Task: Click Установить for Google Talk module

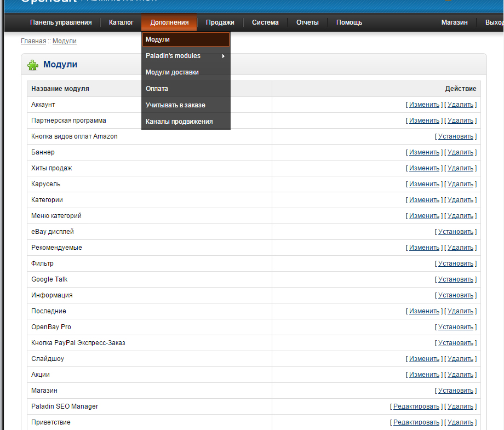Action: (455, 279)
